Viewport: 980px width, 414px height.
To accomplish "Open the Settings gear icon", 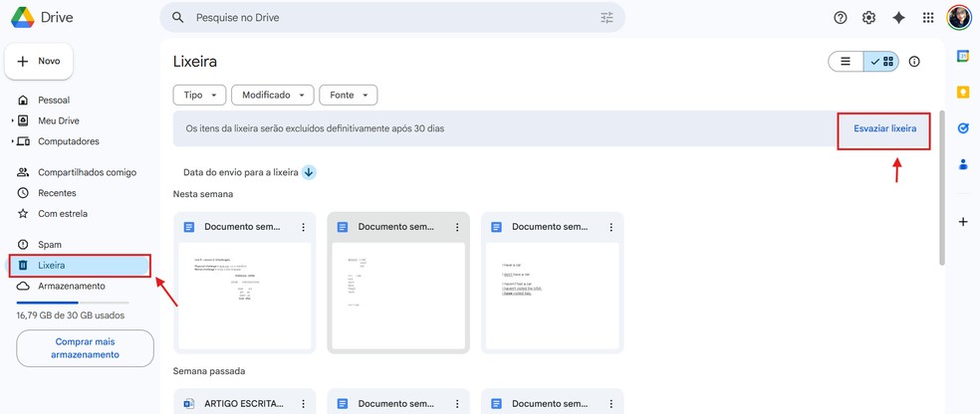I will pyautogui.click(x=868, y=18).
